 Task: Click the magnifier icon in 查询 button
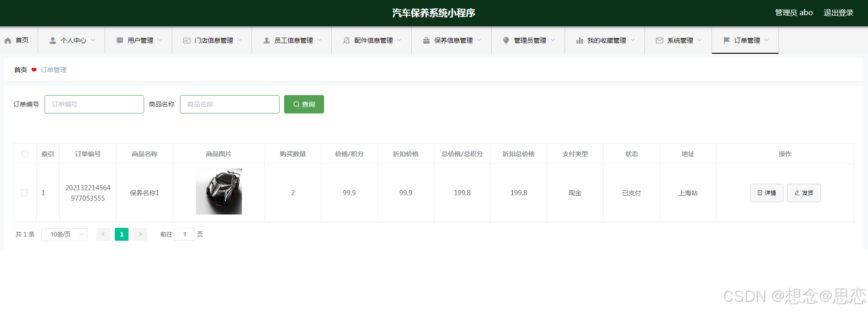(297, 104)
